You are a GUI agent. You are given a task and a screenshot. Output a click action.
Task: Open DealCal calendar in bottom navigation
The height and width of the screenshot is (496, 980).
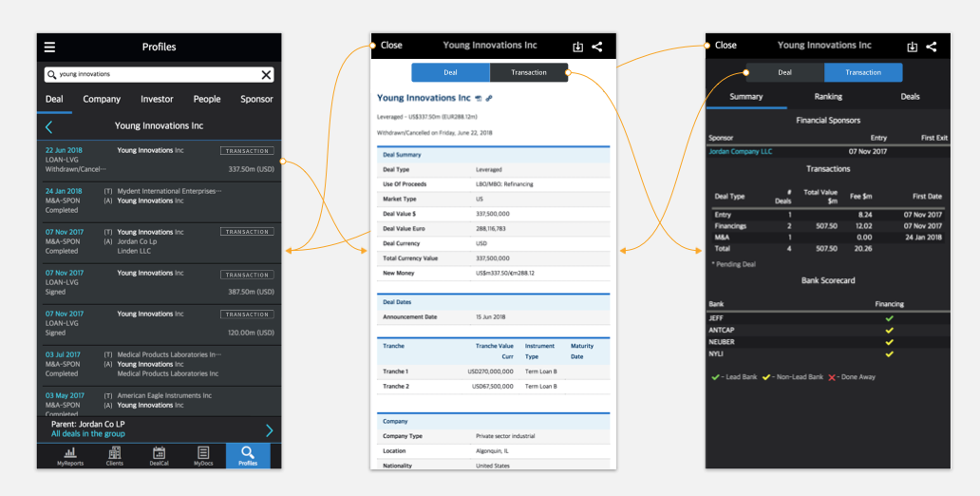click(159, 456)
